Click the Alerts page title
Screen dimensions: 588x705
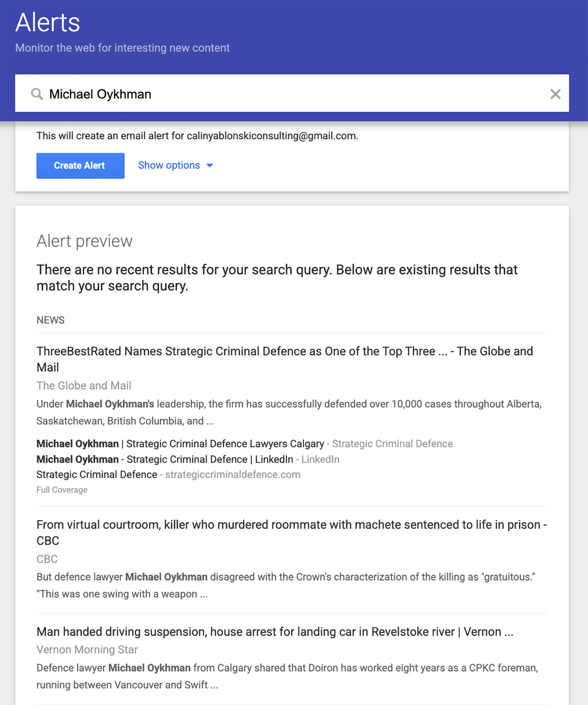tap(47, 22)
